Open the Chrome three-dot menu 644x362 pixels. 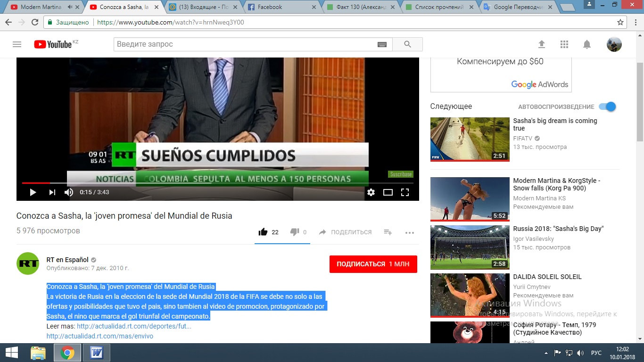(x=636, y=22)
